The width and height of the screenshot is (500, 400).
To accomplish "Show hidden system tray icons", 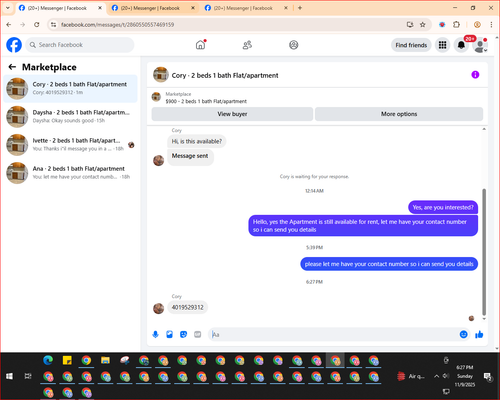I will (x=436, y=376).
